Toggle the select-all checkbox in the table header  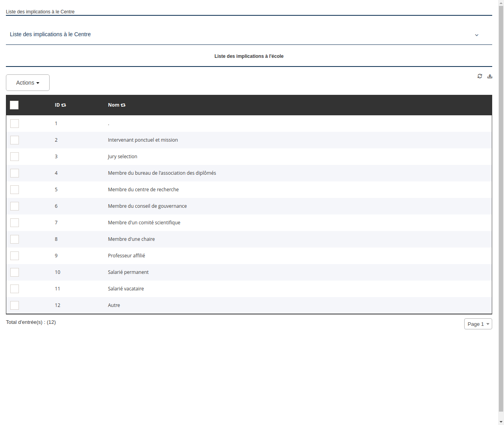[14, 105]
